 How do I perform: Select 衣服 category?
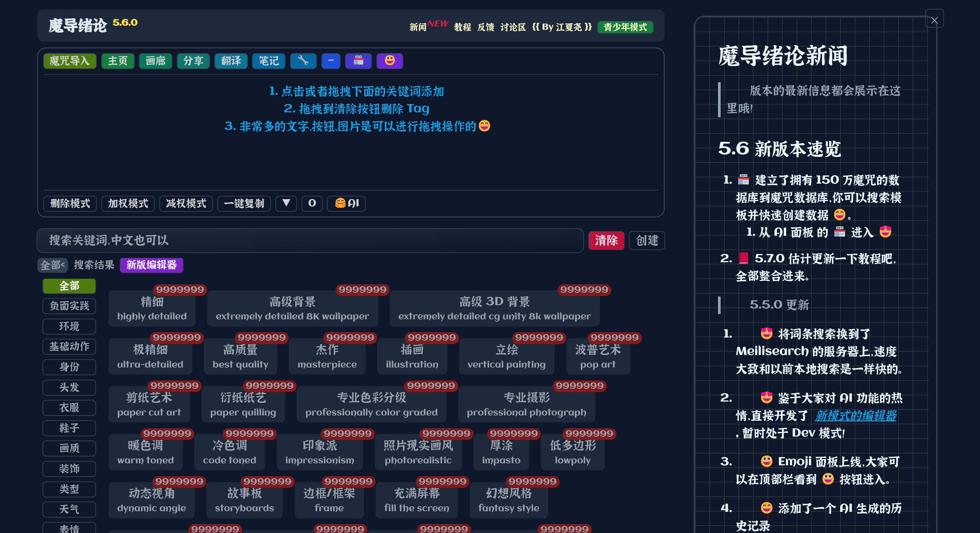(69, 408)
